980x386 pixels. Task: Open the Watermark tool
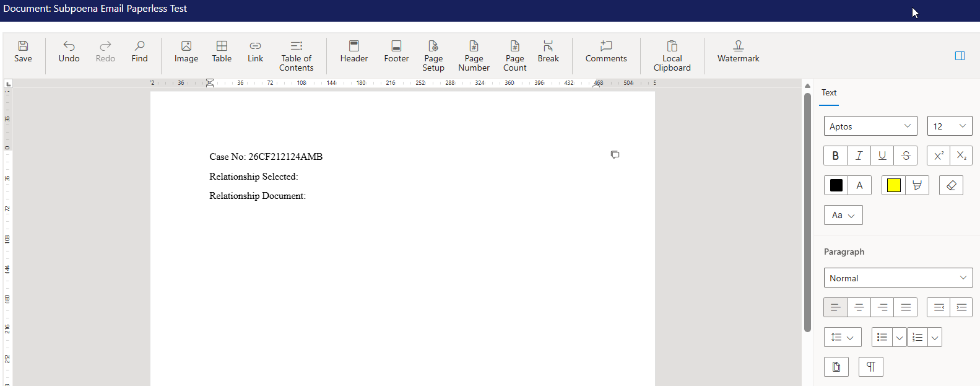(x=738, y=51)
